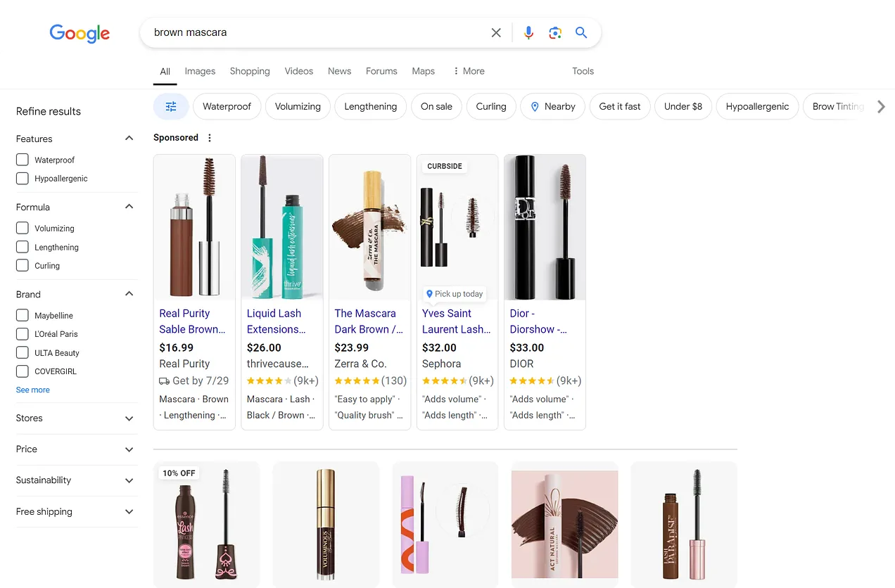Open the Voluminous gold mascara thumbnail
The image size is (895, 588).
(x=326, y=524)
